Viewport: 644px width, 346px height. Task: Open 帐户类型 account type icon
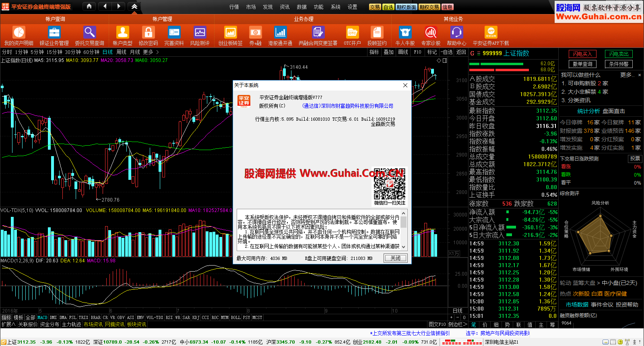tap(122, 32)
